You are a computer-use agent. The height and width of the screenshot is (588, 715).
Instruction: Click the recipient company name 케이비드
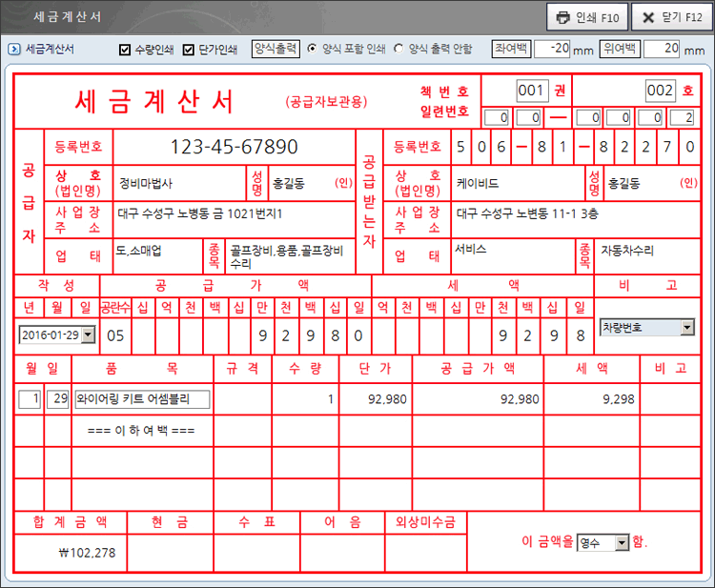pyautogui.click(x=478, y=183)
